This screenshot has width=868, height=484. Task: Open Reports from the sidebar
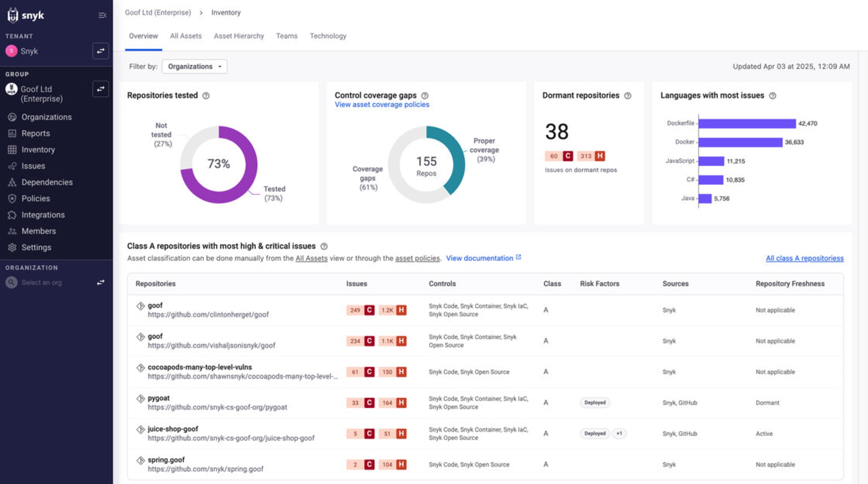[x=36, y=133]
